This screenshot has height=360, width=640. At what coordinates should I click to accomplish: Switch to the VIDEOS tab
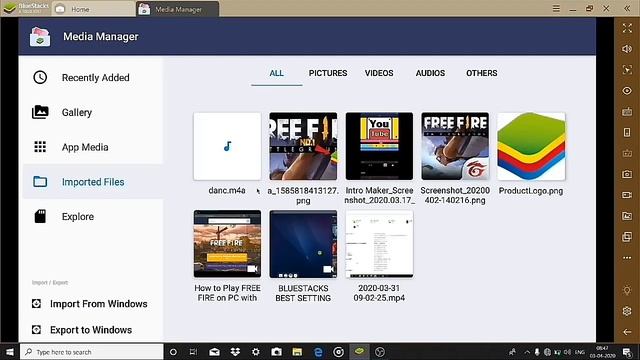click(379, 73)
